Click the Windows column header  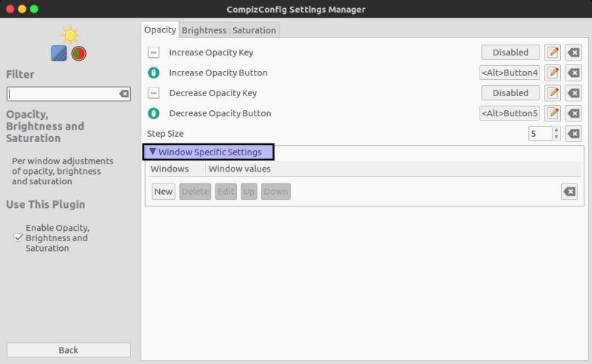177,169
